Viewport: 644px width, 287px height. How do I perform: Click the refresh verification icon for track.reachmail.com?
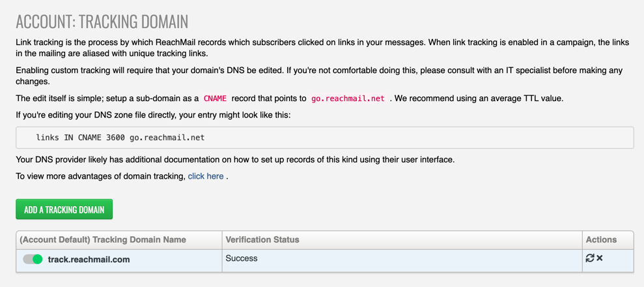click(590, 258)
